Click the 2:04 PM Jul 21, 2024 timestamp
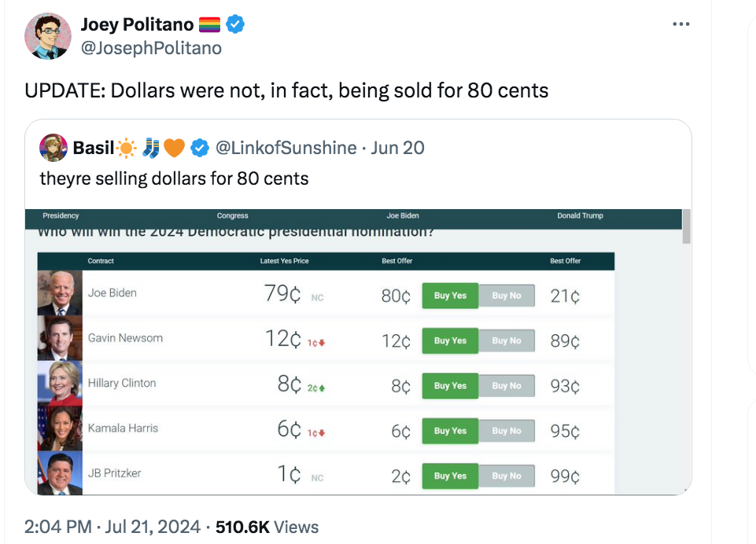Viewport: 756px width, 544px height. point(112,527)
